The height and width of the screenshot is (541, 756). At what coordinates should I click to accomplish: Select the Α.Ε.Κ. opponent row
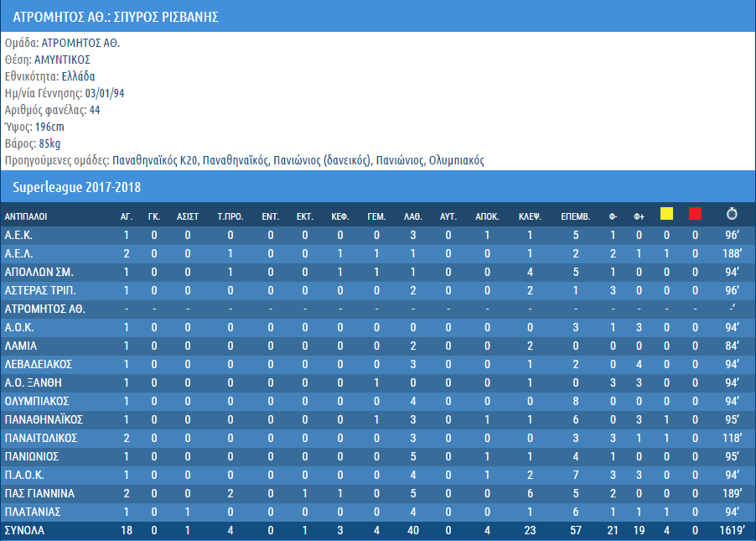coord(378,235)
